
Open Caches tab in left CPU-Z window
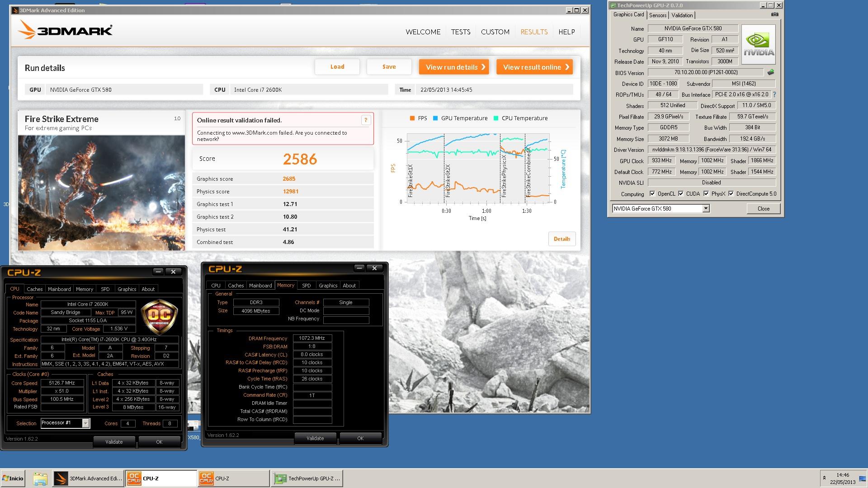click(x=34, y=289)
